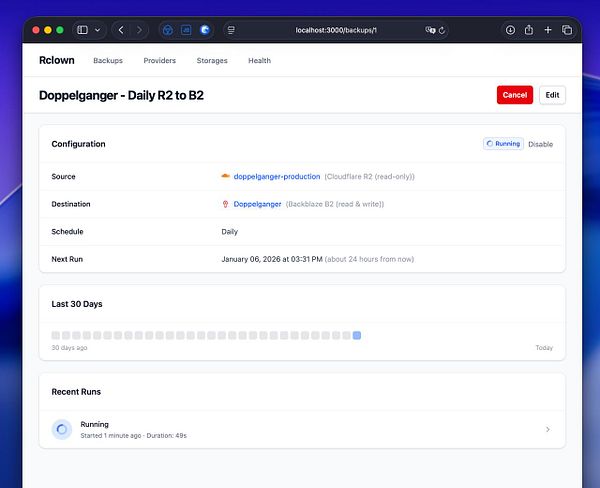Expand the running run with chevron arrow
The width and height of the screenshot is (600, 488).
coord(548,429)
